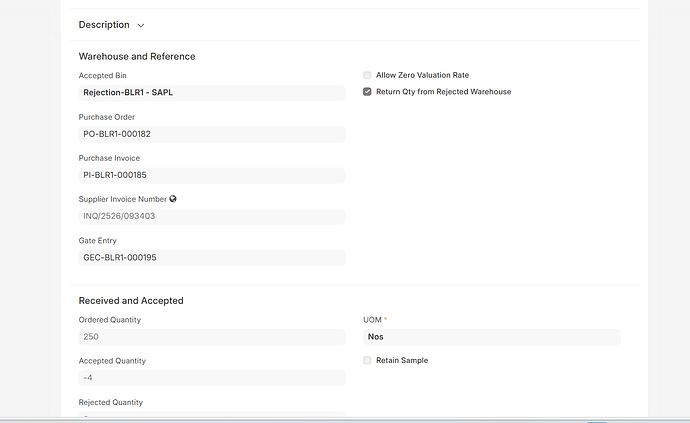Focus the Gate Entry field GEC-BLR1-000195
This screenshot has height=423, width=690.
point(211,257)
